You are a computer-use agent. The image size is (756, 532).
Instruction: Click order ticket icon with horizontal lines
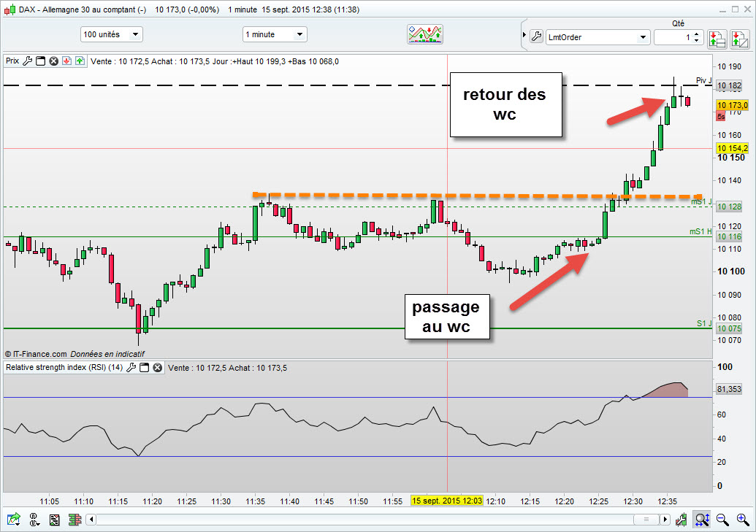tap(717, 39)
